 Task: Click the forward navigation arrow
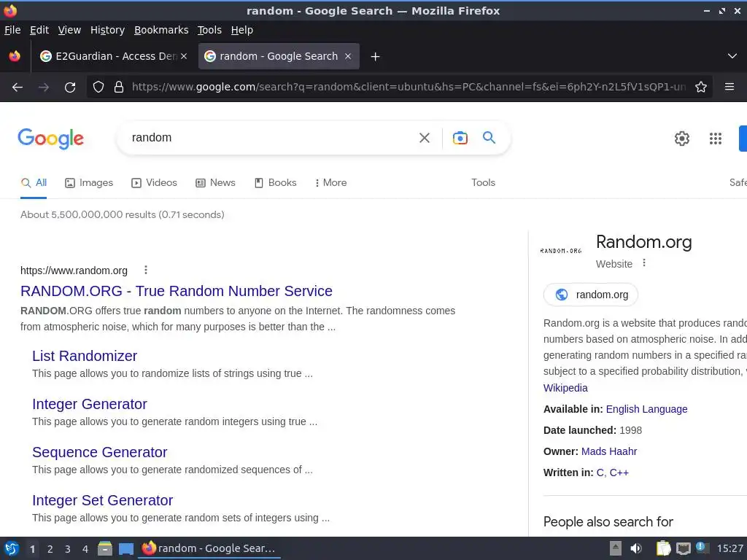click(x=44, y=87)
